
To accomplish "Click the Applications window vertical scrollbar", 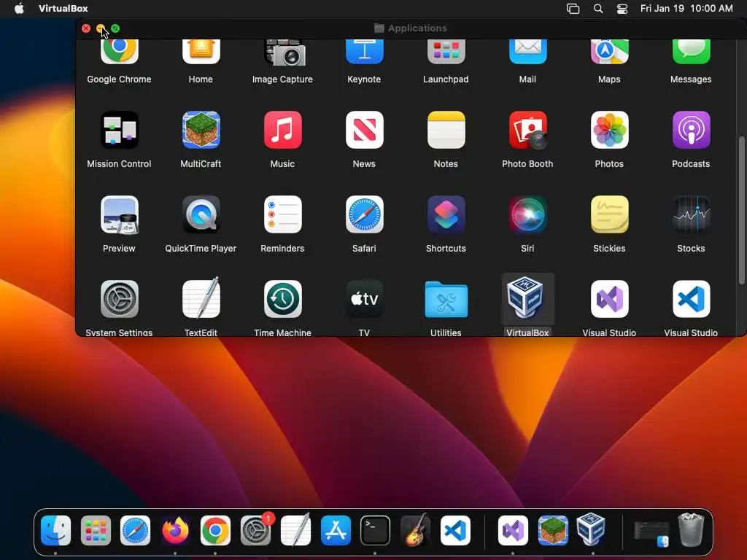I will click(x=741, y=210).
